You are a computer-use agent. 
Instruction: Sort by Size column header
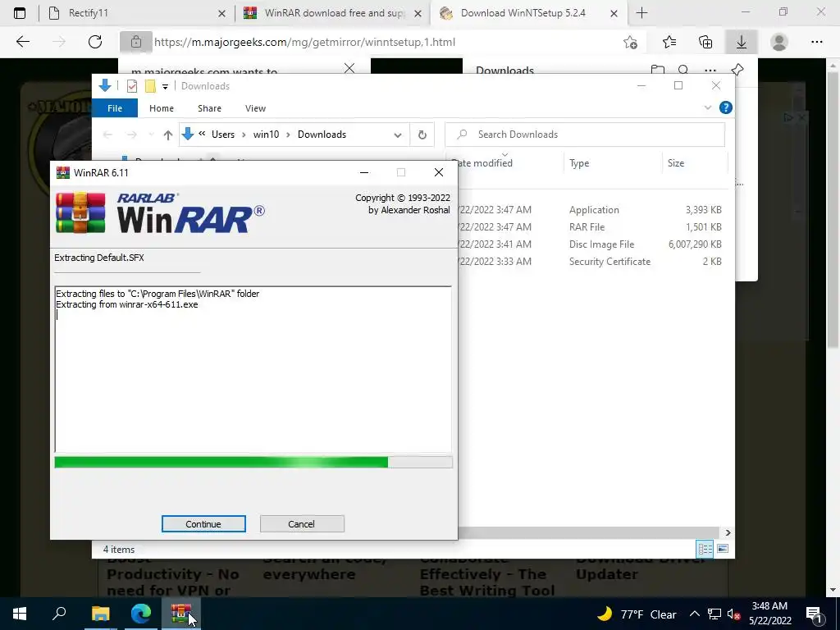point(695,163)
